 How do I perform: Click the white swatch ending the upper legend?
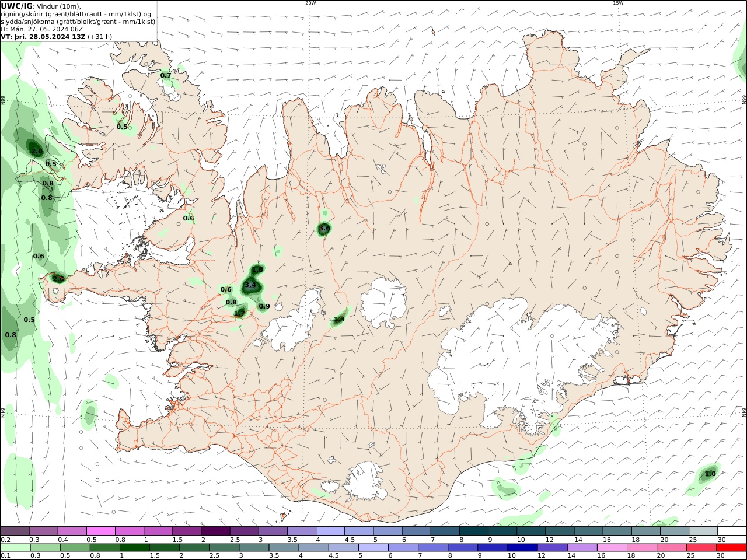732,531
